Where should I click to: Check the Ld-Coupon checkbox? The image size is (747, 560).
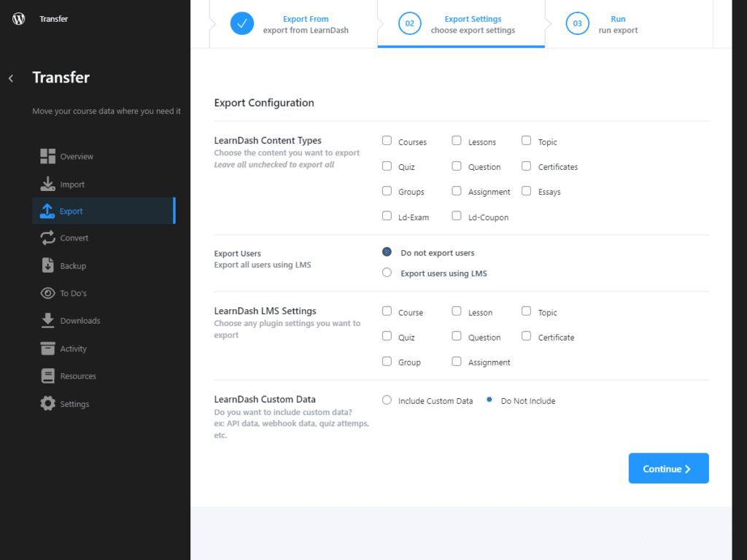[x=457, y=216]
